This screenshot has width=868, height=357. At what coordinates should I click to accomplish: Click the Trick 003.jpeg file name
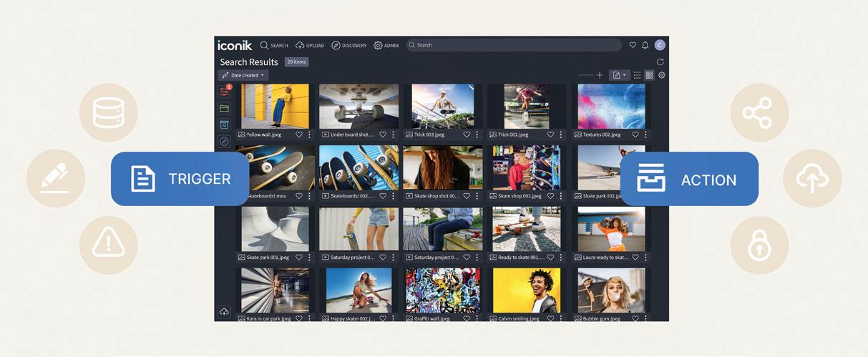tap(429, 135)
